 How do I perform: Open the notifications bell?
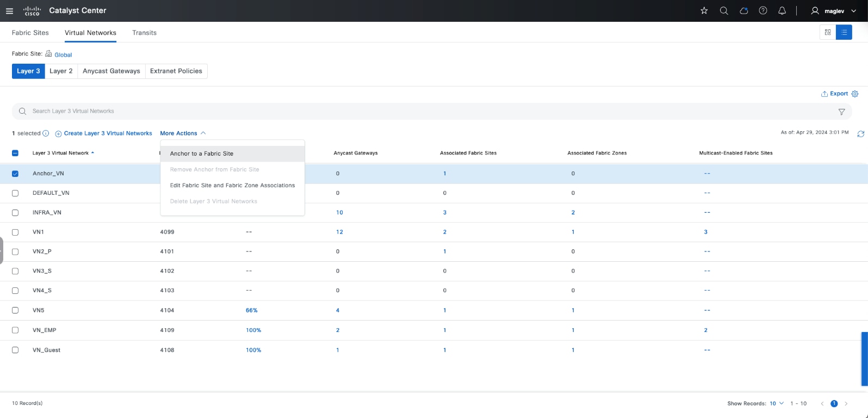(x=782, y=11)
